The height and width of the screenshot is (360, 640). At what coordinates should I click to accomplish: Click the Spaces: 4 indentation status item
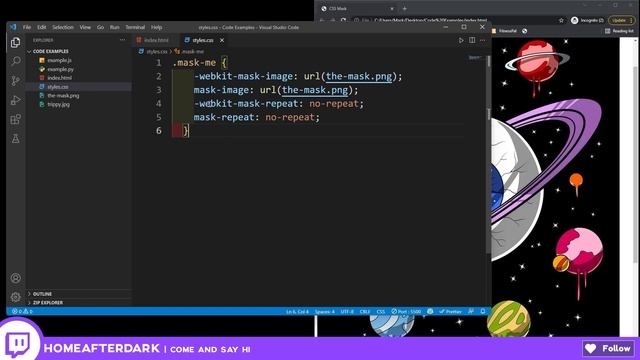[x=324, y=311]
